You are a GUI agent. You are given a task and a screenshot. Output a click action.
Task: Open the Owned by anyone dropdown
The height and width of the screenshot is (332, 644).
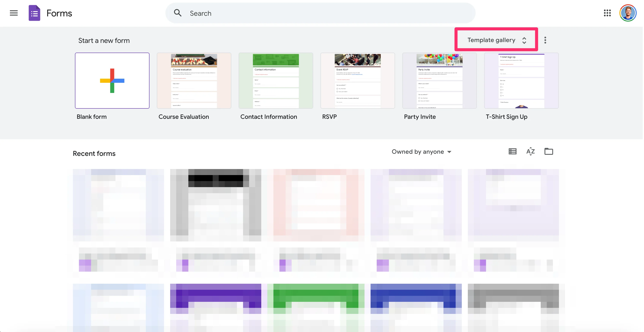tap(422, 152)
